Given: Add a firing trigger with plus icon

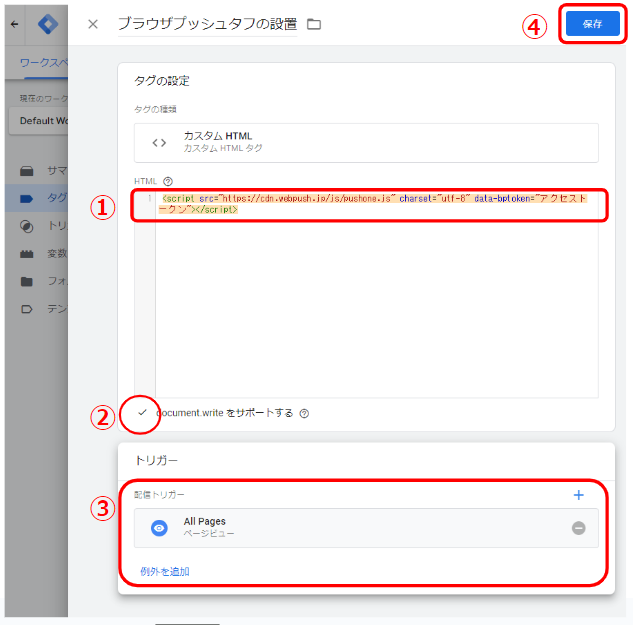Looking at the screenshot, I should click(x=579, y=495).
